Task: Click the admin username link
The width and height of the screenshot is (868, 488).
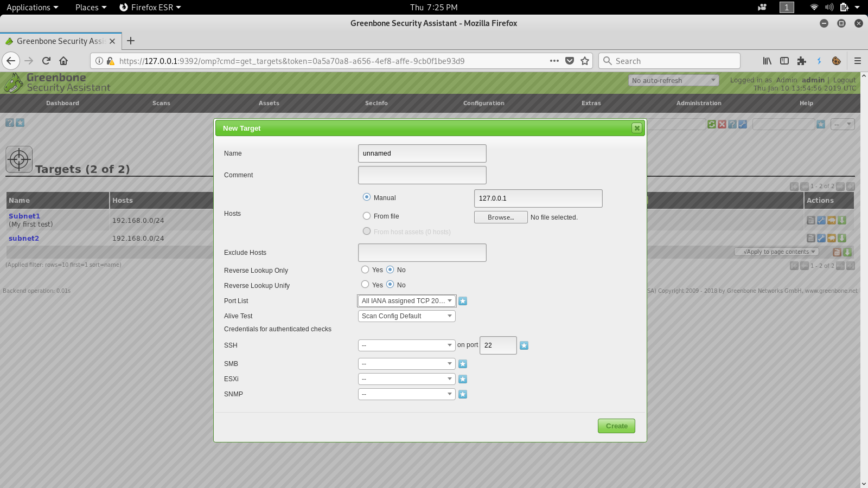Action: [813, 80]
